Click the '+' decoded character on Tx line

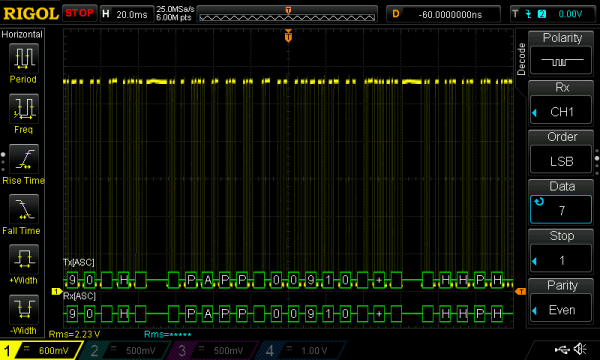pyautogui.click(x=379, y=280)
